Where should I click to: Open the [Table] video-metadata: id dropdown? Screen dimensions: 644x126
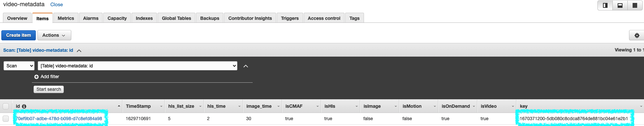tap(137, 66)
